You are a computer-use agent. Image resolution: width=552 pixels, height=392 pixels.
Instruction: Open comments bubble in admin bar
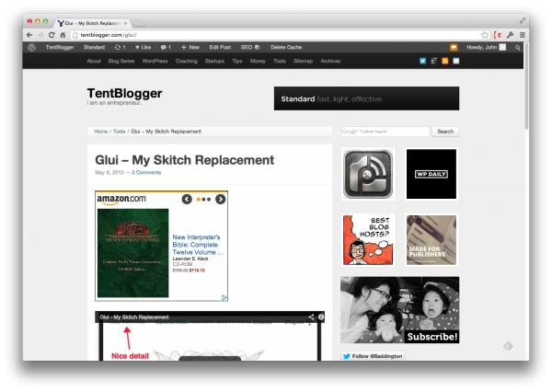[166, 47]
